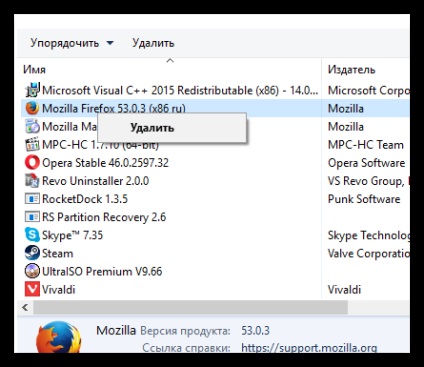Screen dimensions: 424x367
Task: Open the support.mozilla.org help link
Action: 309,348
